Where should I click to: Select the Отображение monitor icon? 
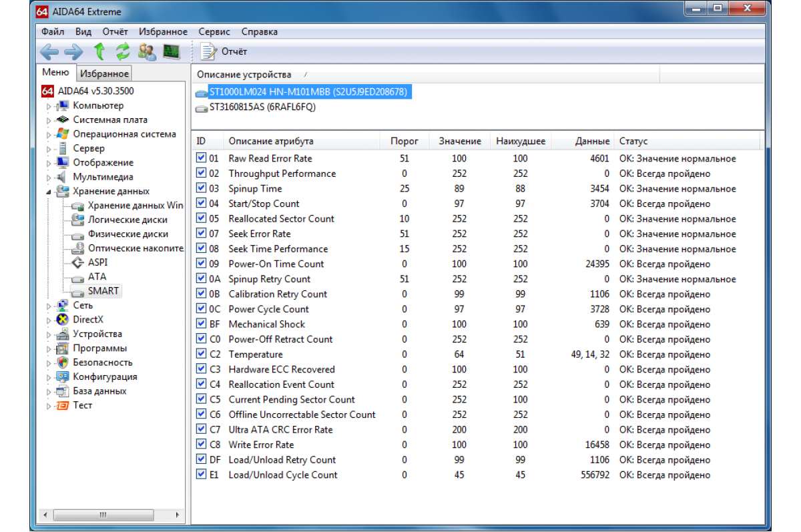tap(63, 162)
